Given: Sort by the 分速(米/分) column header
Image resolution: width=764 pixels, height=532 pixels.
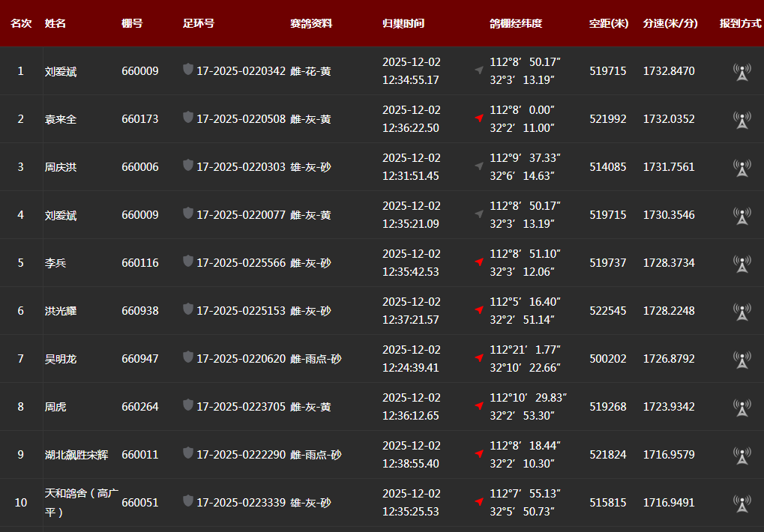Looking at the screenshot, I should point(670,23).
